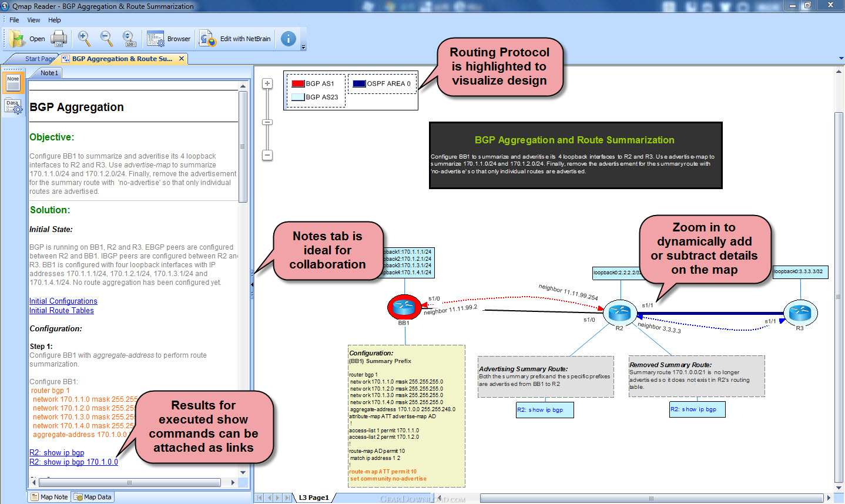The height and width of the screenshot is (504, 845).
Task: Go to first map page
Action: click(x=259, y=498)
